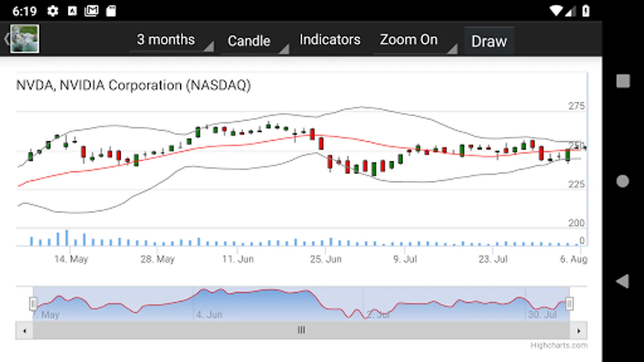Image resolution: width=644 pixels, height=362 pixels.
Task: Click the 6. Aug date label
Action: (574, 259)
